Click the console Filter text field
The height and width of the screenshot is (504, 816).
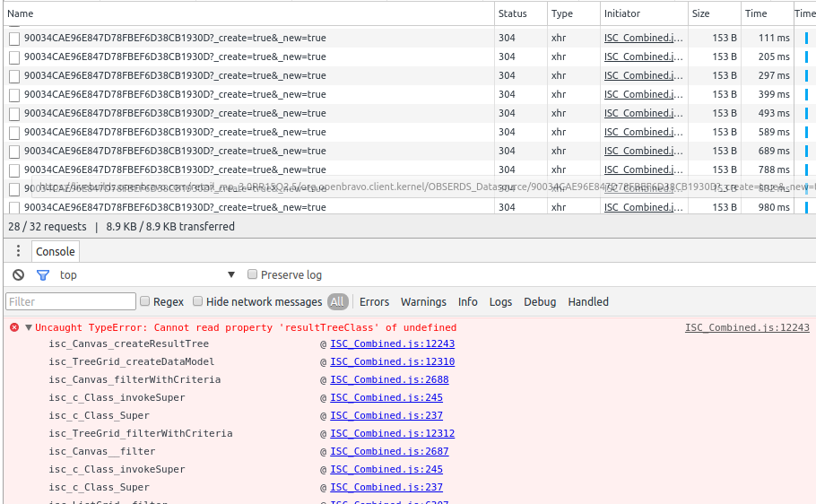coord(71,302)
